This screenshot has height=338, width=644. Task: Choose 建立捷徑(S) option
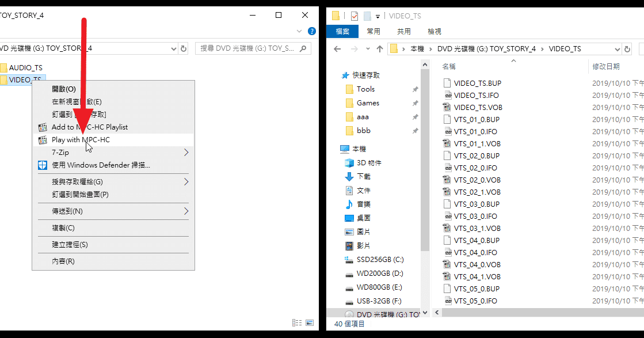pyautogui.click(x=113, y=244)
